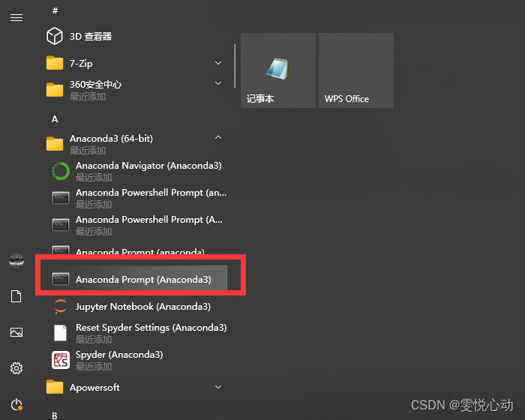The height and width of the screenshot is (420, 525).
Task: Open the WPS Office tile
Action: point(356,70)
